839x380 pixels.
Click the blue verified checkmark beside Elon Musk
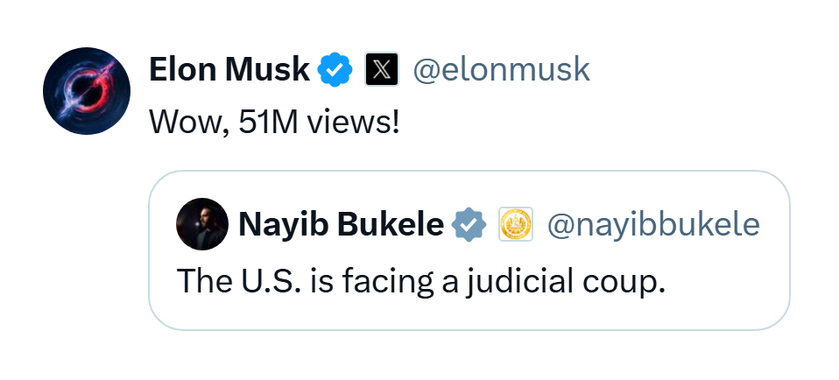click(x=335, y=70)
